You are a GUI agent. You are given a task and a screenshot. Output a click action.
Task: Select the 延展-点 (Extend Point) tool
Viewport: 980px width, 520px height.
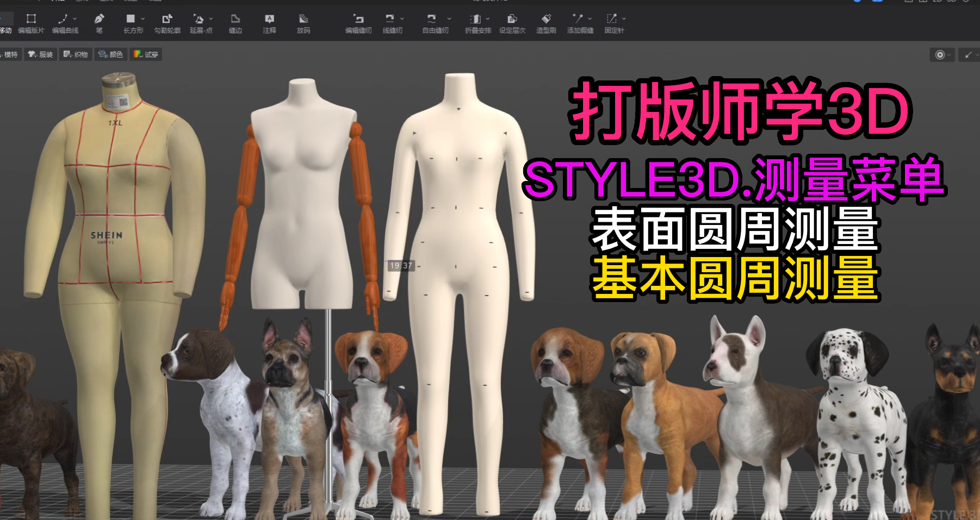pos(201,24)
